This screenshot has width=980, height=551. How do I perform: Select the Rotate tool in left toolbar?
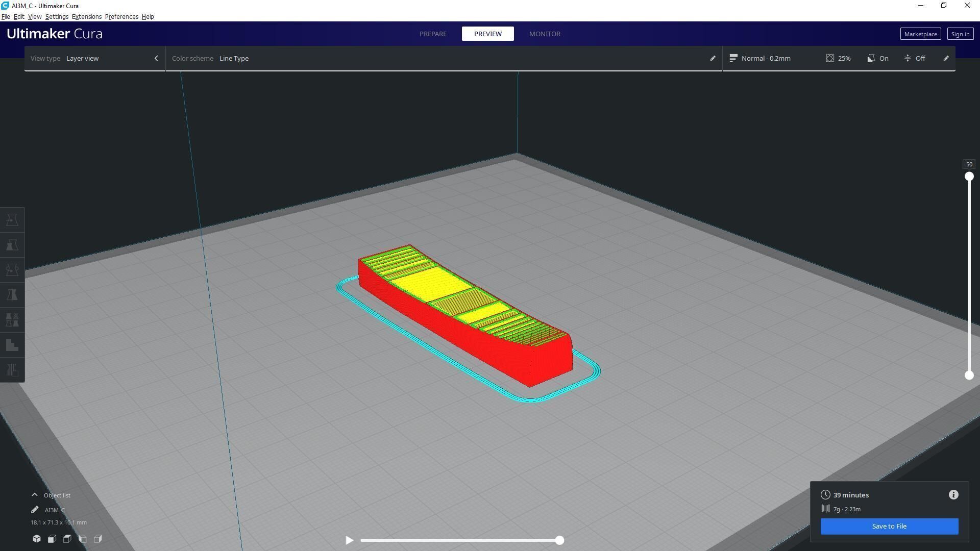click(x=12, y=270)
